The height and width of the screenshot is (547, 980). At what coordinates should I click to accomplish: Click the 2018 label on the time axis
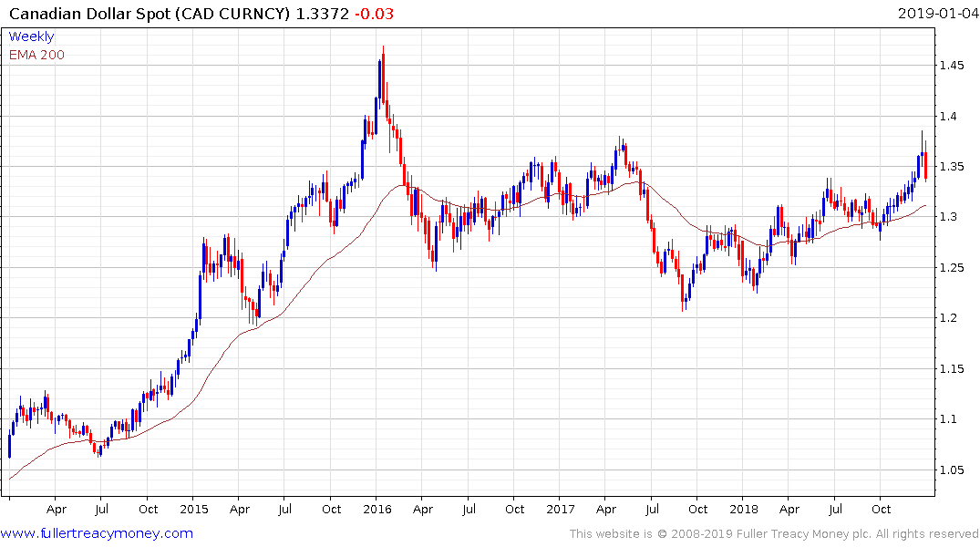pos(743,510)
